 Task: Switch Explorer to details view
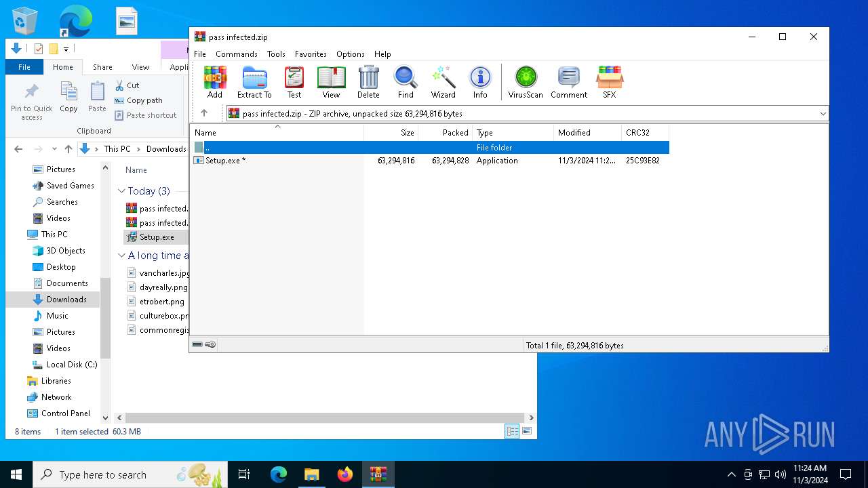coord(513,431)
